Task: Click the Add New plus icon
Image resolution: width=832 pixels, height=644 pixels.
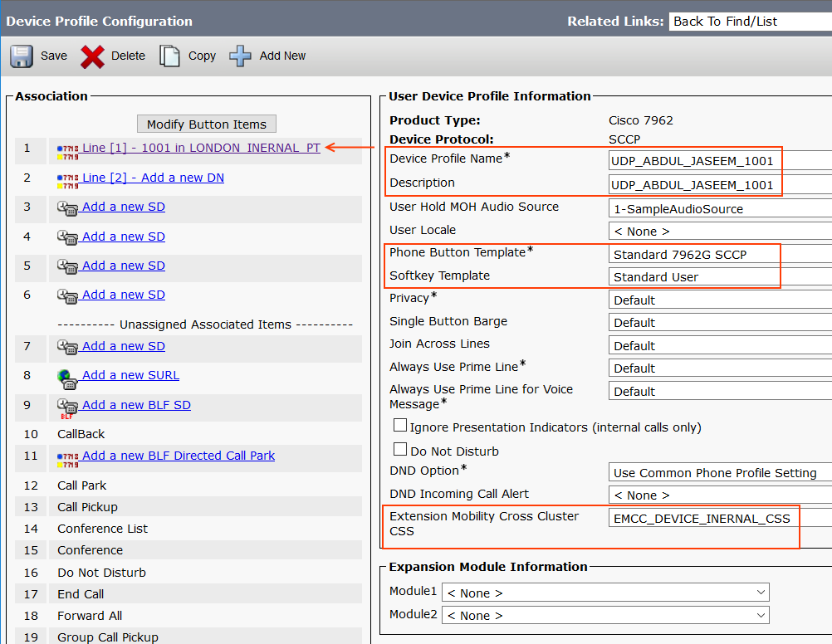Action: tap(241, 56)
